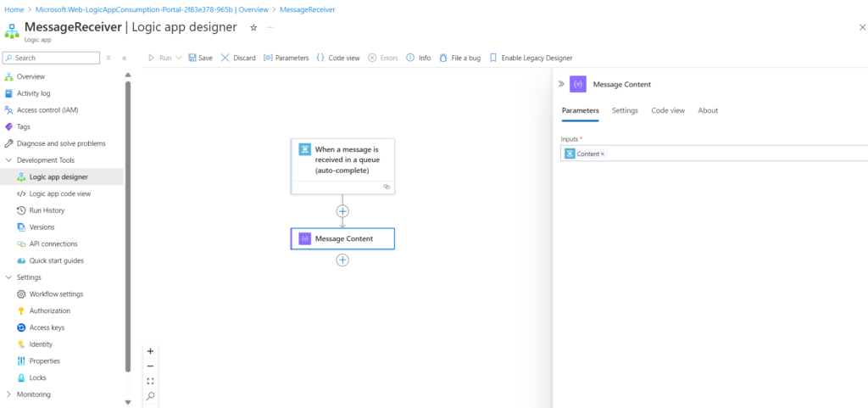Fit the workflow to view
The image size is (868, 408).
click(150, 381)
